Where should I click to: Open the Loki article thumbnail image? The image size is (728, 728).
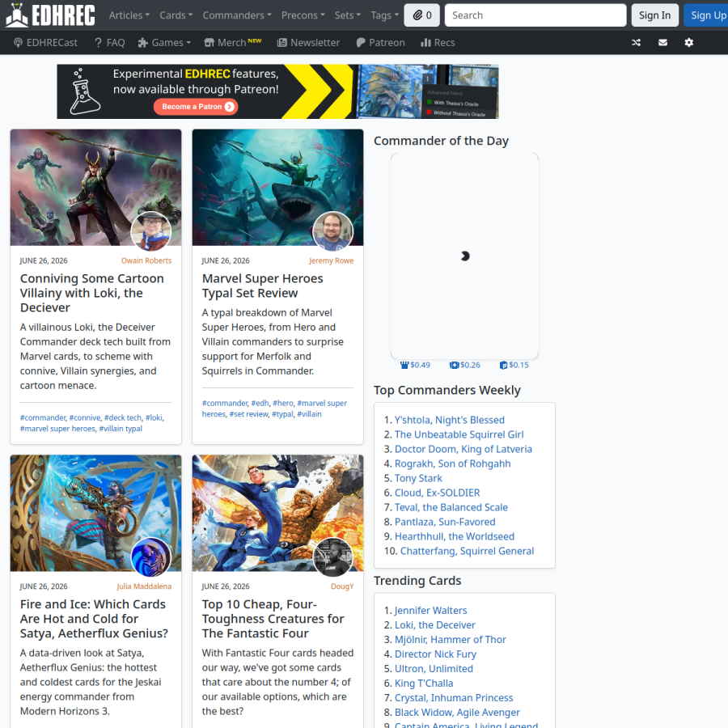pyautogui.click(x=95, y=187)
